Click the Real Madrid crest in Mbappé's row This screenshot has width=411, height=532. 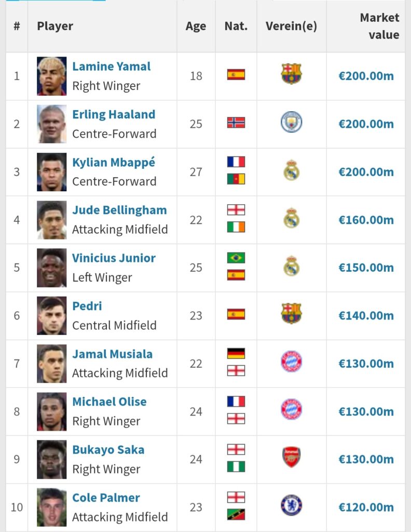[x=291, y=170]
